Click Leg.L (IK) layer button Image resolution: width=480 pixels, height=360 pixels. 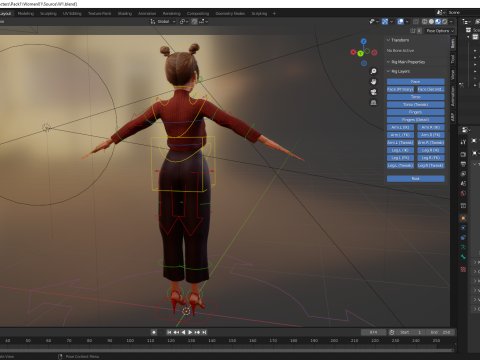pos(400,150)
